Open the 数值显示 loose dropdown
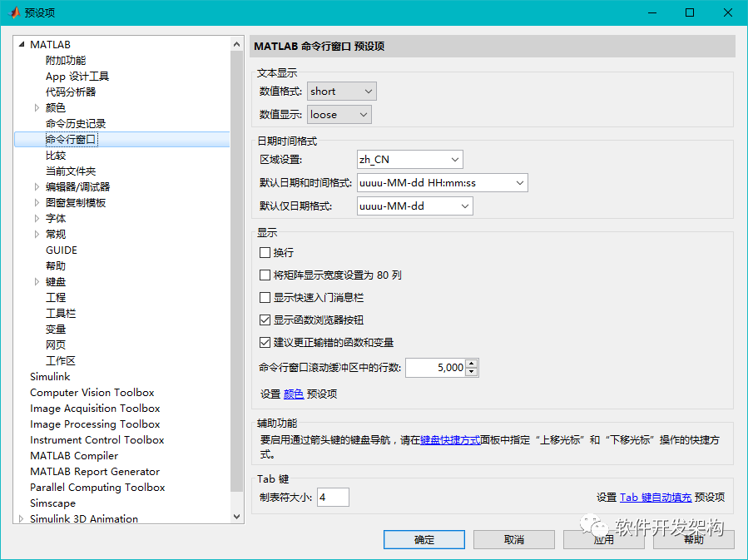Screen dimensions: 748x560 pyautogui.click(x=339, y=115)
